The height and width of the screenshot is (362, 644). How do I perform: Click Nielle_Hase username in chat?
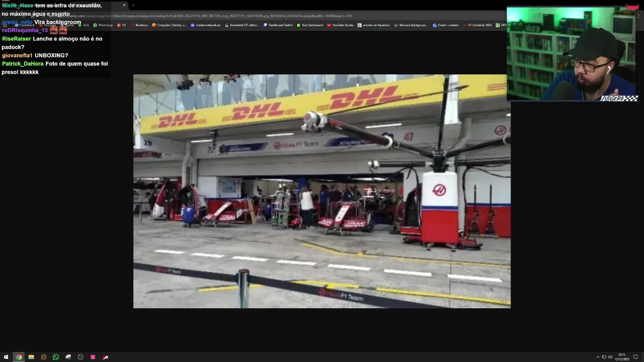click(18, 6)
